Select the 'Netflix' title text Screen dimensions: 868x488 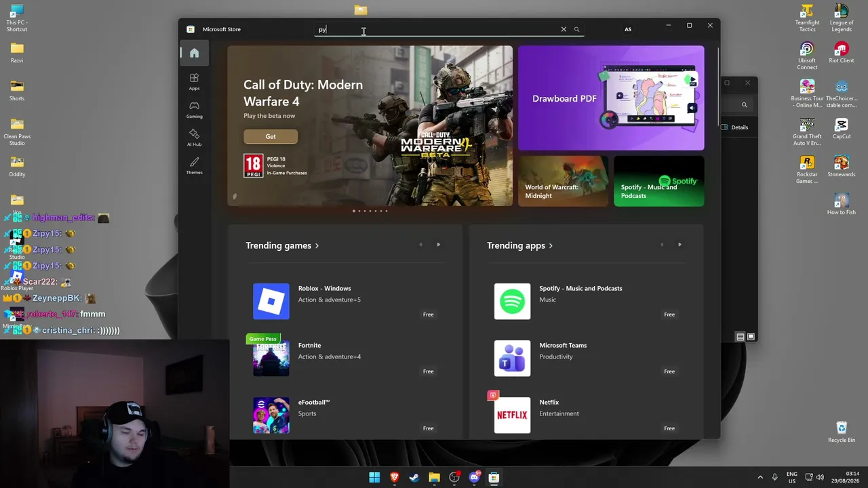pos(549,402)
